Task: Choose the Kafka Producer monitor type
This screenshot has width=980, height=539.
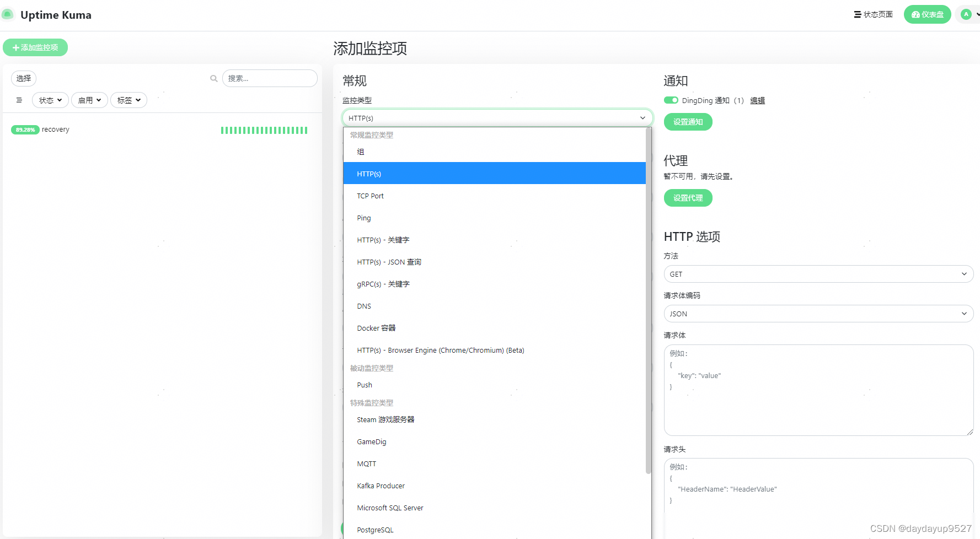Action: (494, 486)
